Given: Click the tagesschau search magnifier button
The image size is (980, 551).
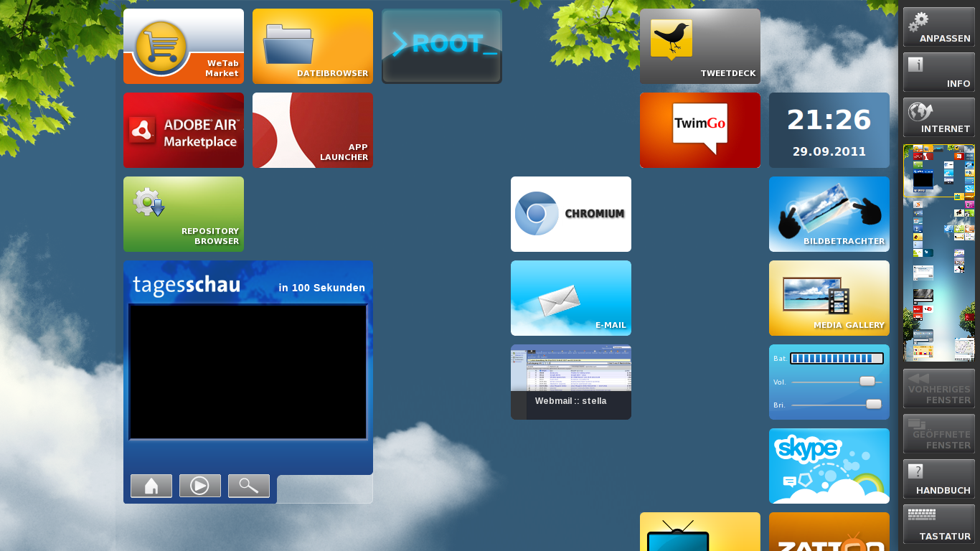Looking at the screenshot, I should (x=249, y=486).
